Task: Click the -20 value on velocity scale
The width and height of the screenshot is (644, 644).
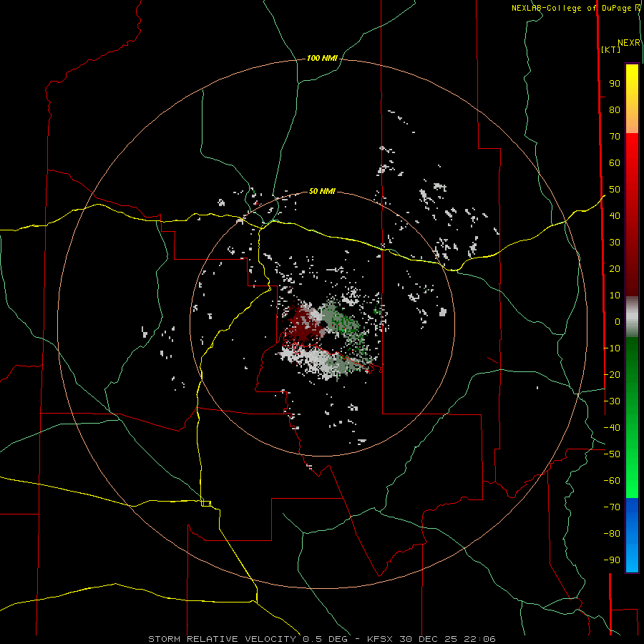Action: tap(612, 374)
